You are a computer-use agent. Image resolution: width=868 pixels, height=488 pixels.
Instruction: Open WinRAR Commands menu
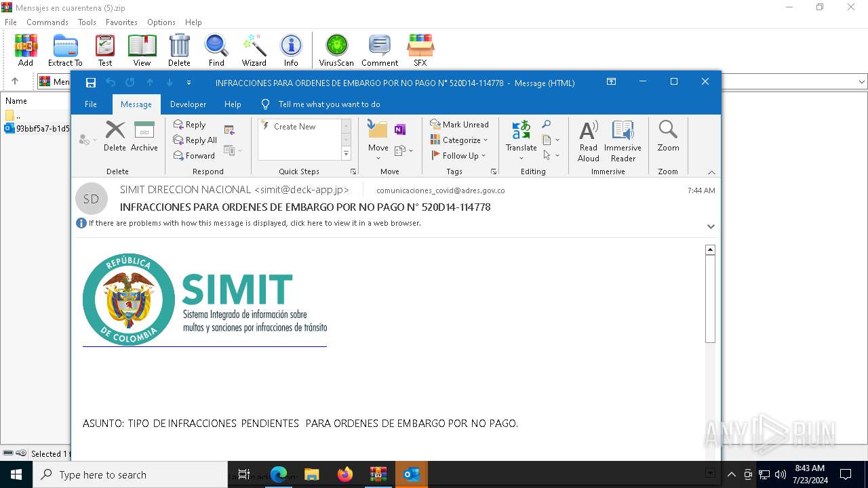tap(47, 22)
